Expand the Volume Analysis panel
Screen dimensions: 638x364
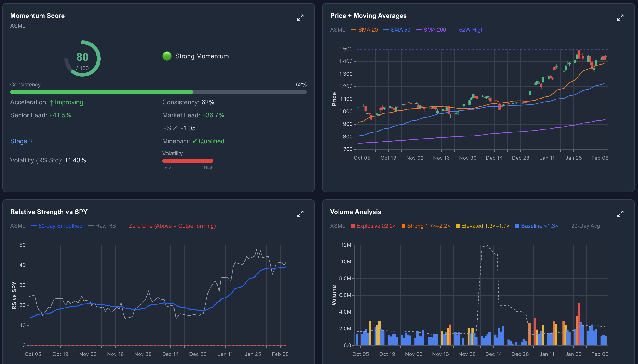pos(620,214)
